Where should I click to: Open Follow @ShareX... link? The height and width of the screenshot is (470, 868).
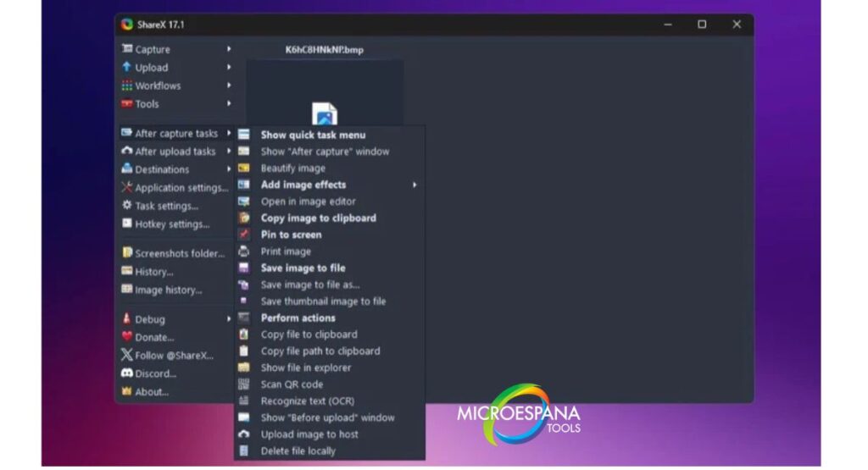176,355
